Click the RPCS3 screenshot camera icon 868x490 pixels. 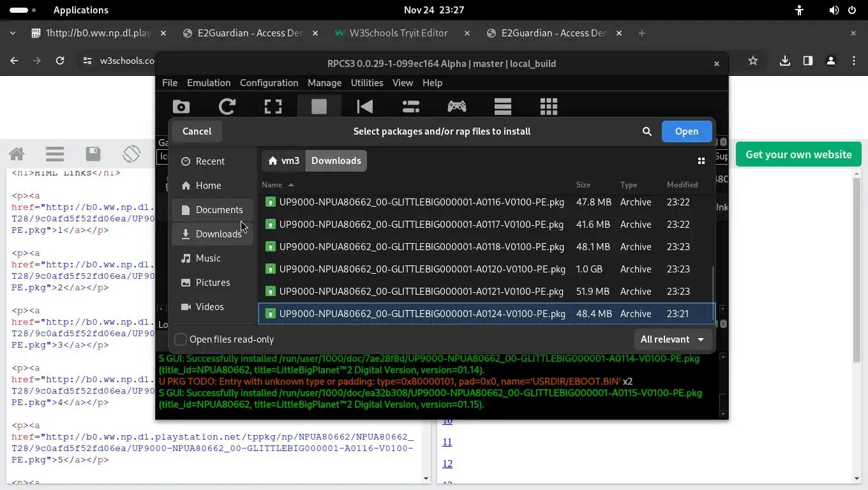pos(181,107)
